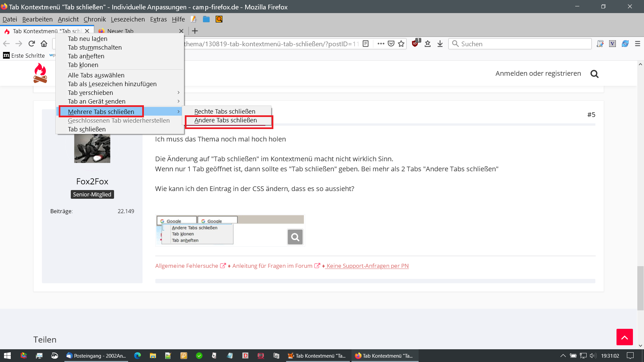Save page to Pocket icon
Image resolution: width=644 pixels, height=362 pixels.
(391, 44)
